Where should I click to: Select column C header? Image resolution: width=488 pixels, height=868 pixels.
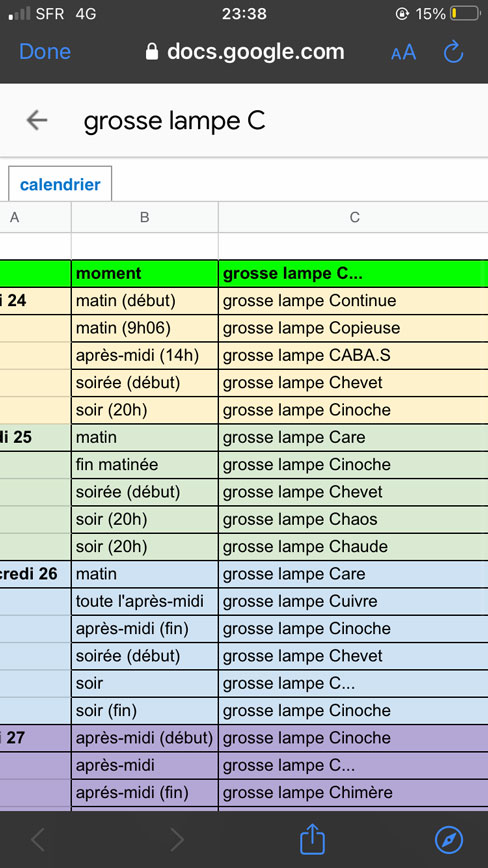click(x=354, y=218)
